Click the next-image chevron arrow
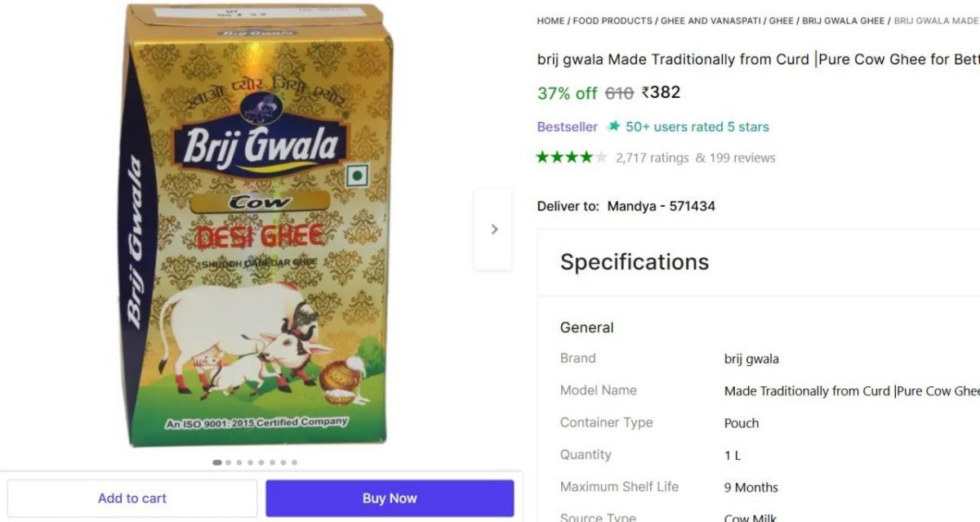The image size is (980, 522). tap(493, 229)
